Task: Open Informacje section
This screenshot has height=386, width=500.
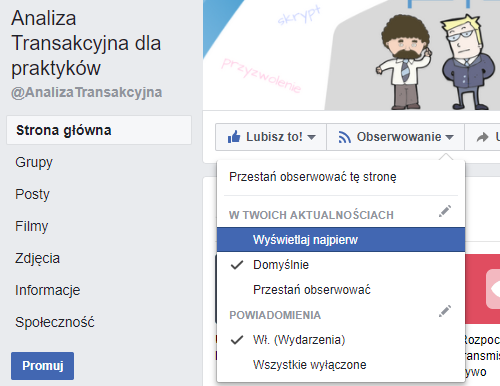Action: pos(47,290)
